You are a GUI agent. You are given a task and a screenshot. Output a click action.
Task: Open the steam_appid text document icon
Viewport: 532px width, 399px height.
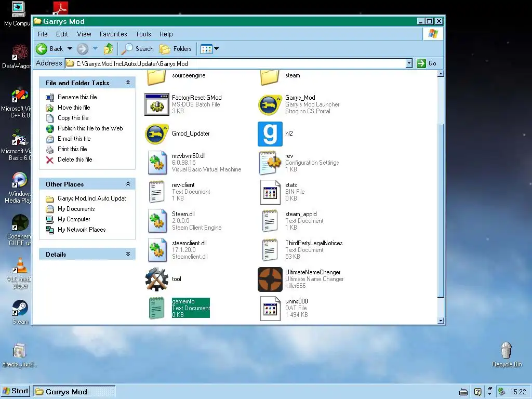click(270, 221)
